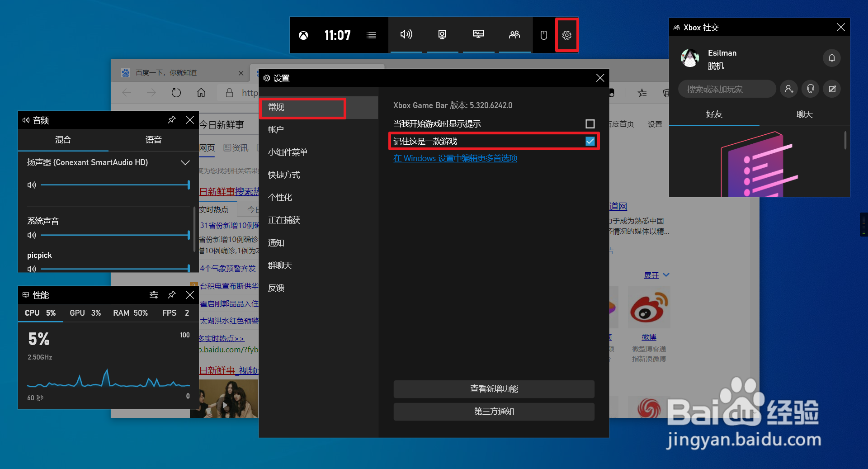
Task: Select 正在捕获 settings category
Action: pos(319,220)
